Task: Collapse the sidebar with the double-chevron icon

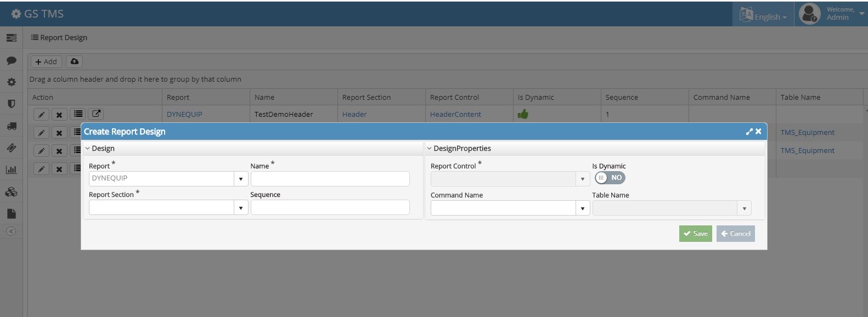Action: pos(11,231)
